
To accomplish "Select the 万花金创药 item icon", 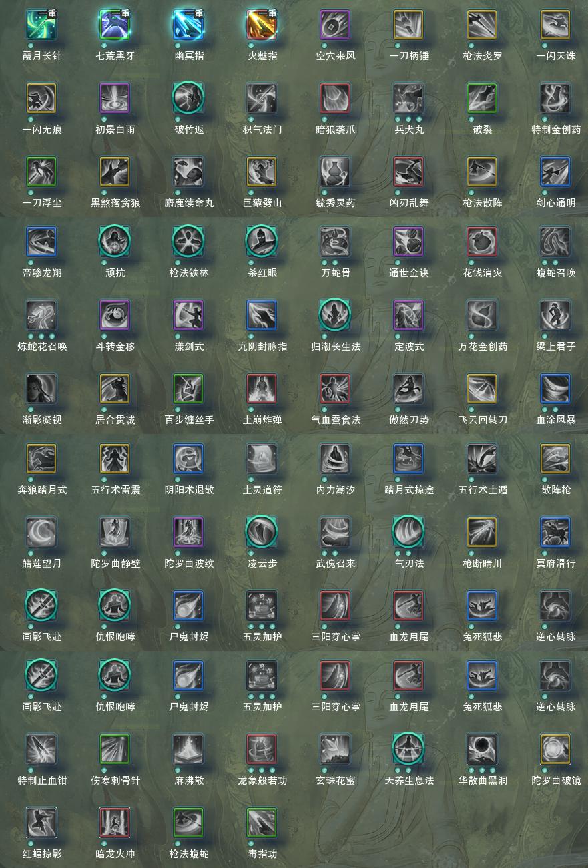I will click(482, 315).
